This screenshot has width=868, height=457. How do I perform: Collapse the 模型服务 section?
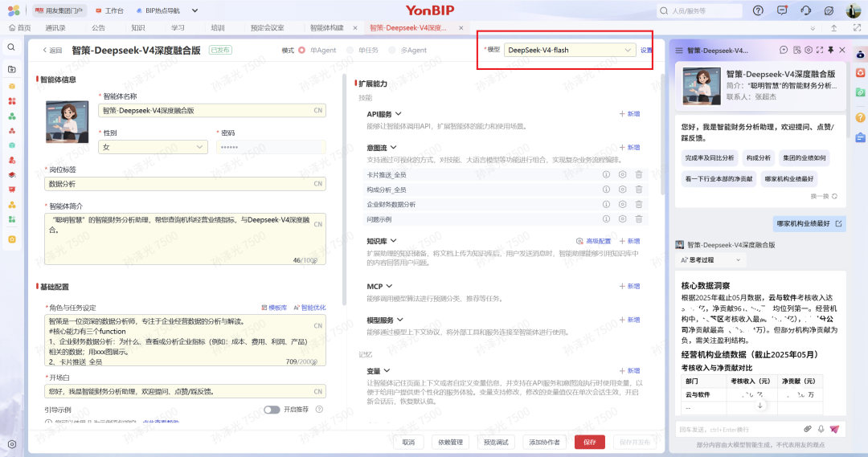[x=400, y=320]
